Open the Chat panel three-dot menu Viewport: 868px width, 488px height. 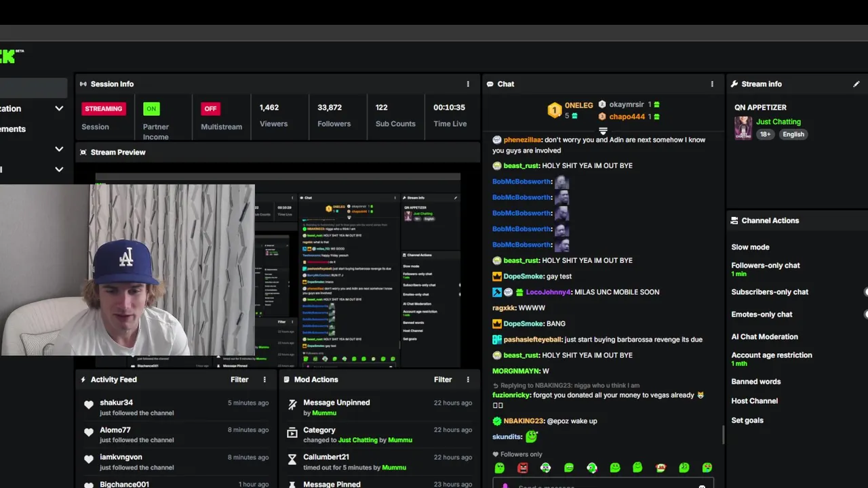(x=712, y=84)
